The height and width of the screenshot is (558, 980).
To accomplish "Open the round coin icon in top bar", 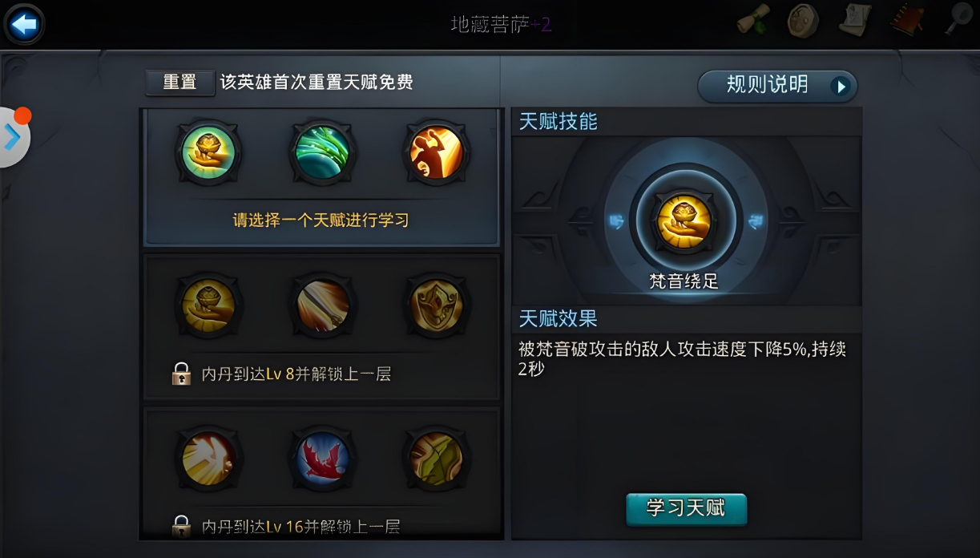I will (802, 20).
